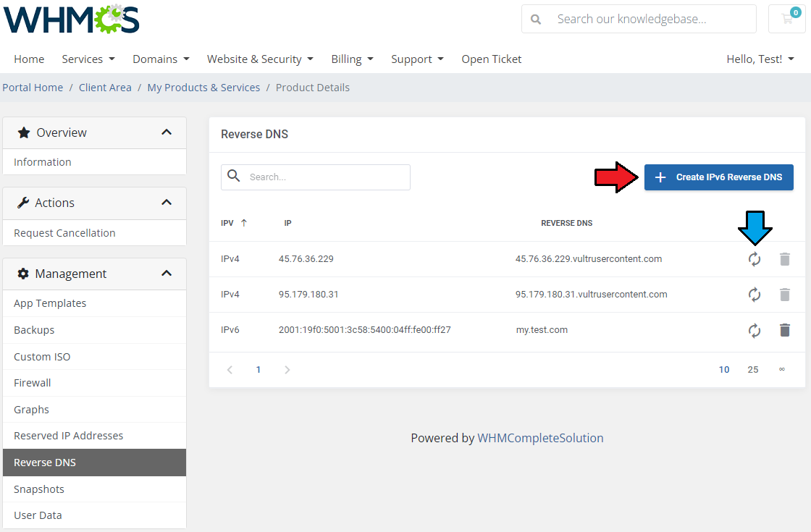This screenshot has height=532, width=811.
Task: Click the IPV column sort arrow
Action: pos(243,223)
